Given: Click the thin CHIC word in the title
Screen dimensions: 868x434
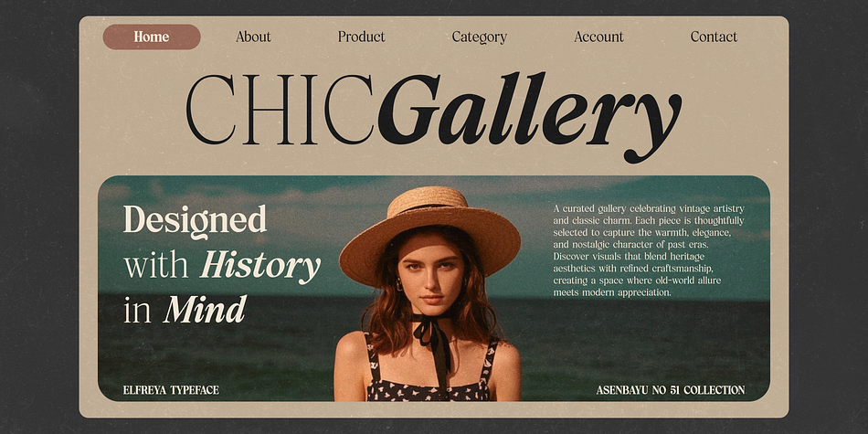Looking at the screenshot, I should (x=281, y=109).
